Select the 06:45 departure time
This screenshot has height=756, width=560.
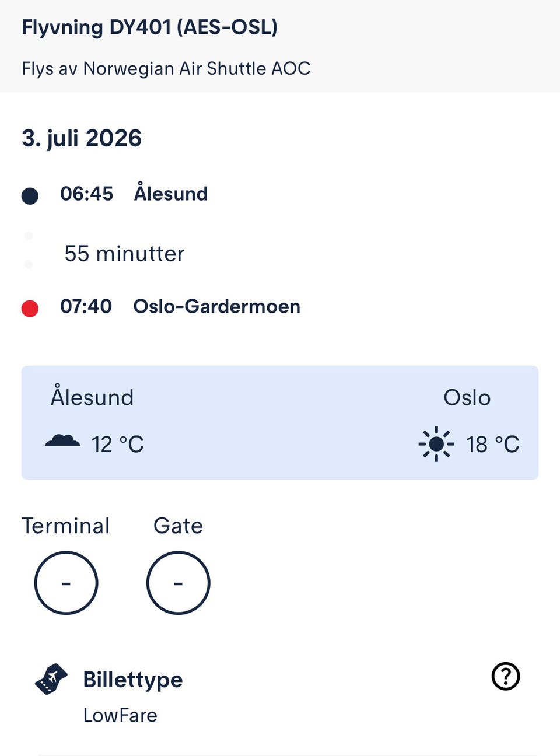pos(87,194)
